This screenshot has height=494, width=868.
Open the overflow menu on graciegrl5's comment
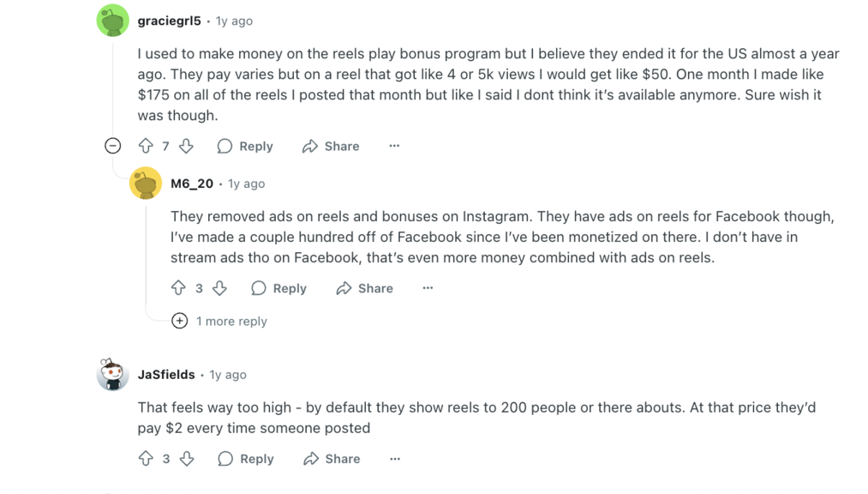(394, 146)
